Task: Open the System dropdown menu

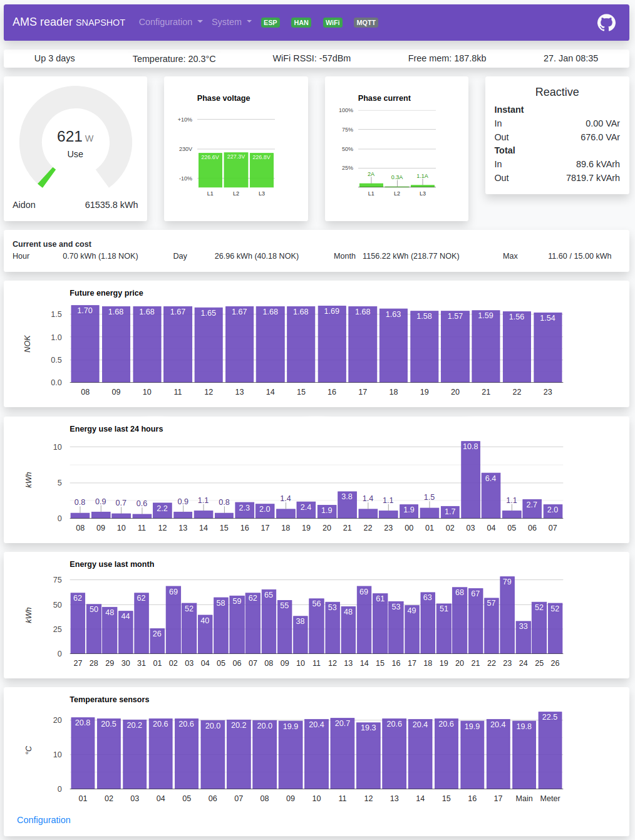Action: pyautogui.click(x=231, y=22)
